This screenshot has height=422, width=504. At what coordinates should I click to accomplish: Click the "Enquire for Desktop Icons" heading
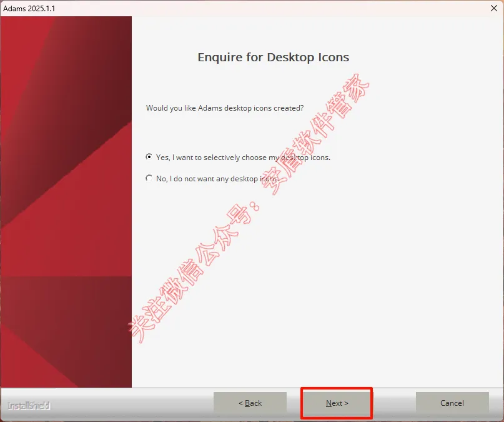[x=273, y=58]
